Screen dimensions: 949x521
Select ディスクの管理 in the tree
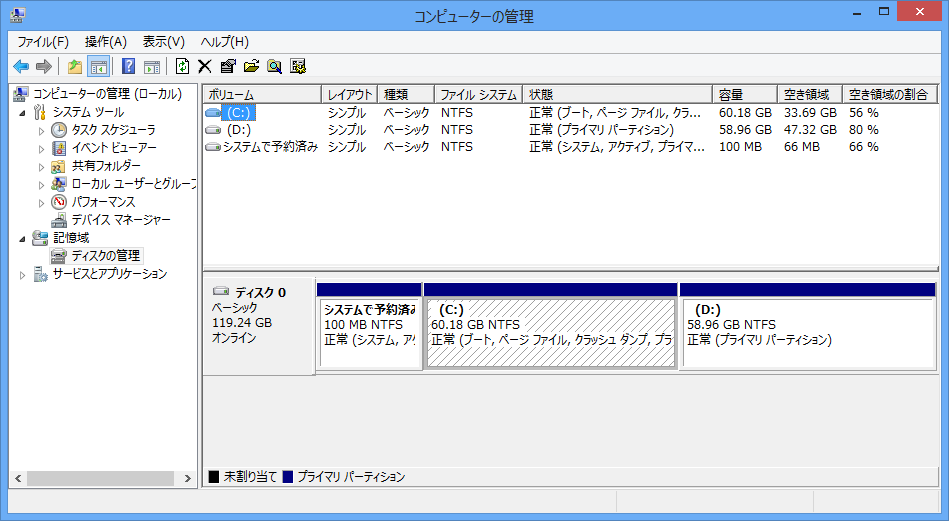pyautogui.click(x=105, y=256)
